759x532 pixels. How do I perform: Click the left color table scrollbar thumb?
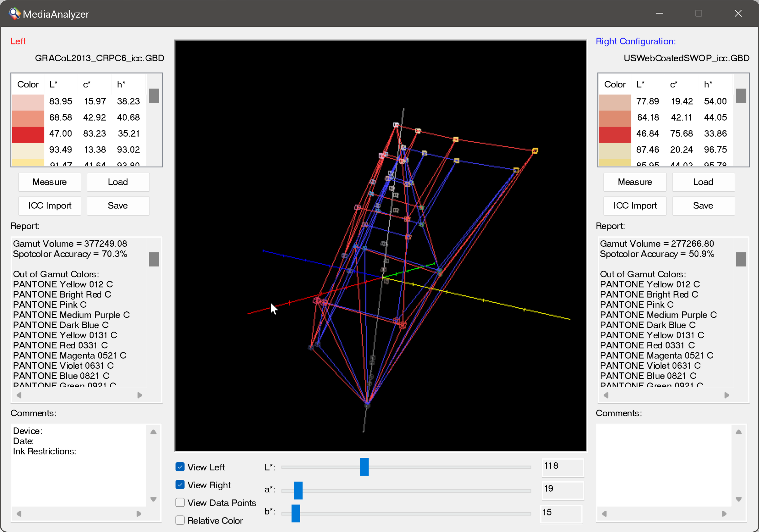pos(154,96)
